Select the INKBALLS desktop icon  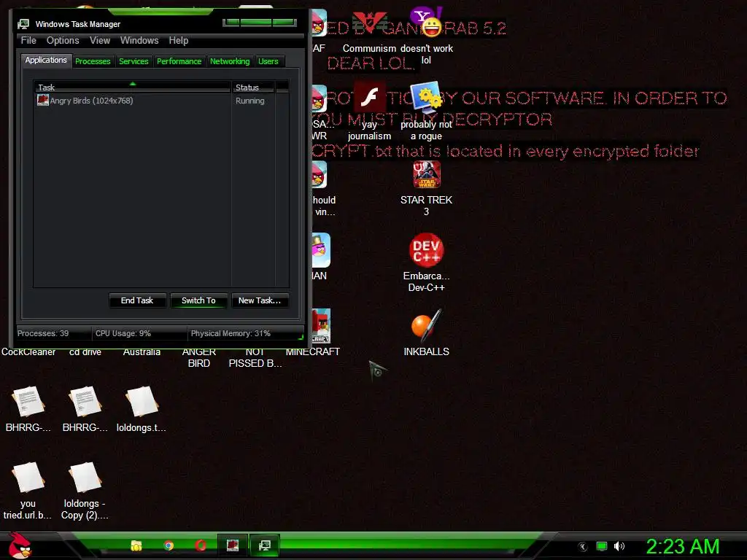(426, 333)
